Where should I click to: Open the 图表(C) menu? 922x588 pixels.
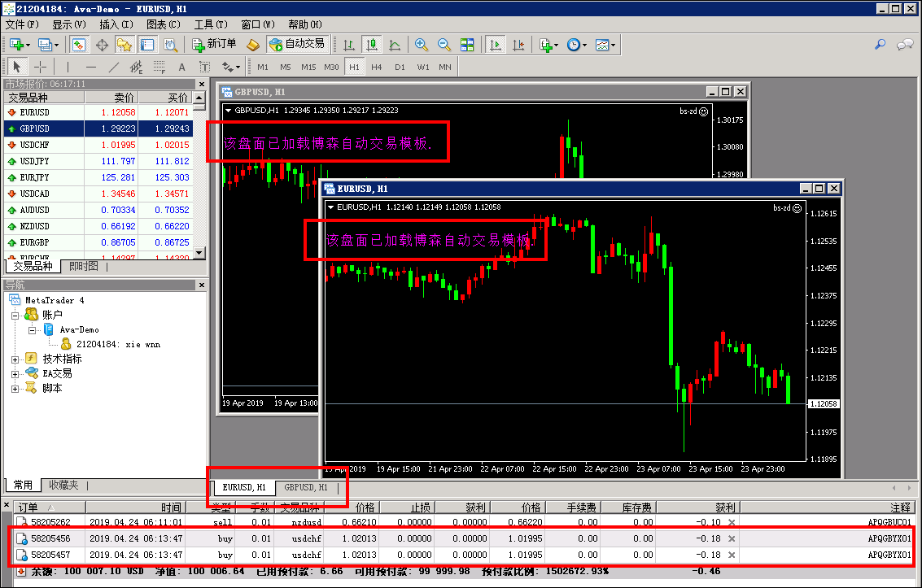point(164,24)
